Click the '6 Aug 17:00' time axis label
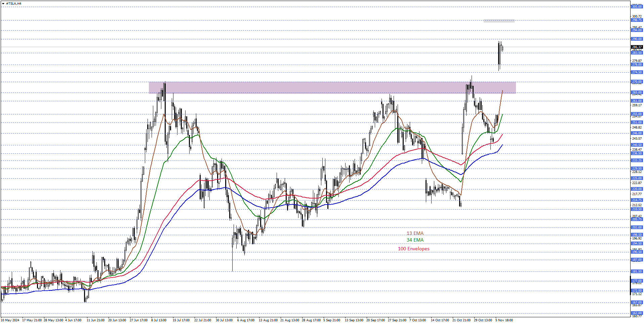The image size is (644, 324). pos(246,320)
